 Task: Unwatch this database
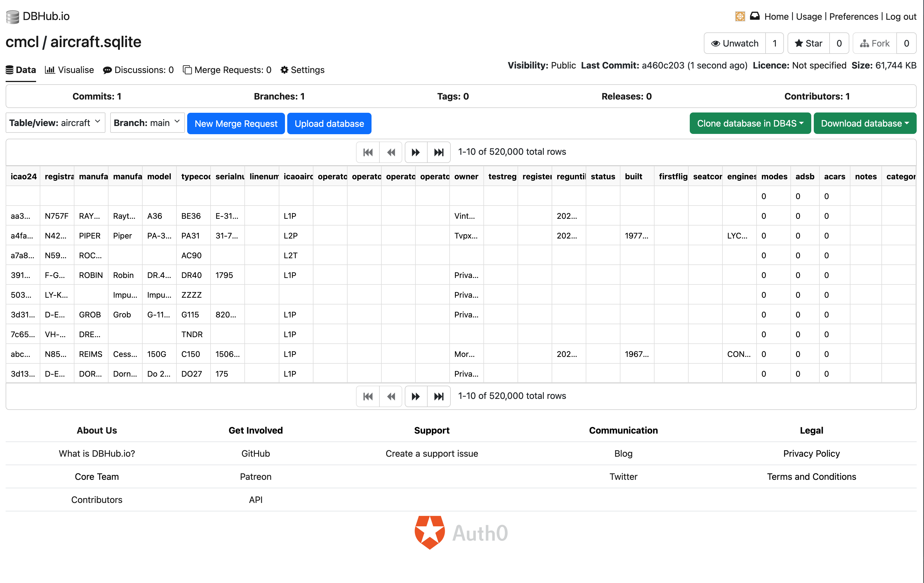tap(735, 43)
